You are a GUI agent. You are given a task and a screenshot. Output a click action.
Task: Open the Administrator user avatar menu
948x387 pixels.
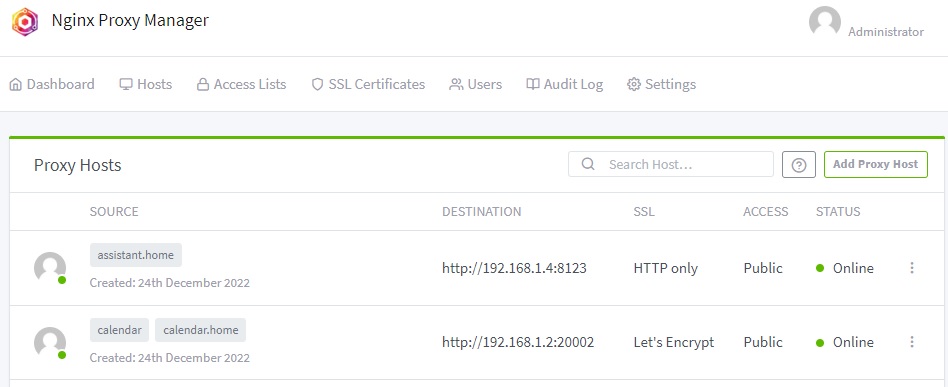click(x=825, y=22)
